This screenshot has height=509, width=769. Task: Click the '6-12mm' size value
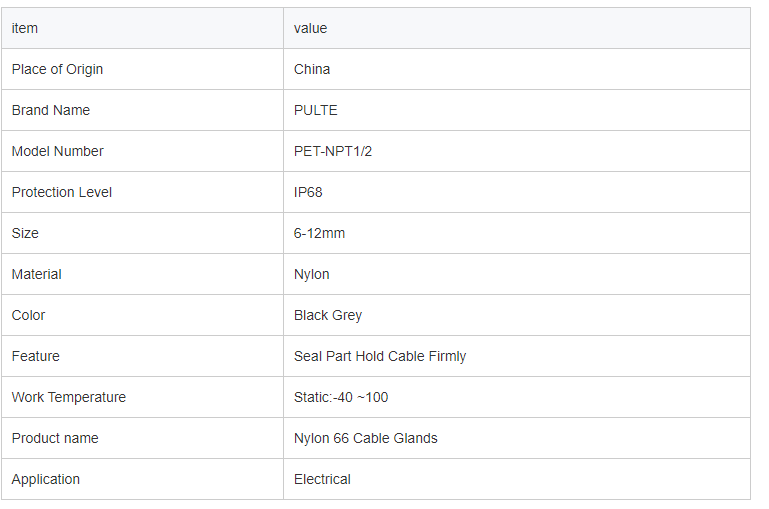319,233
